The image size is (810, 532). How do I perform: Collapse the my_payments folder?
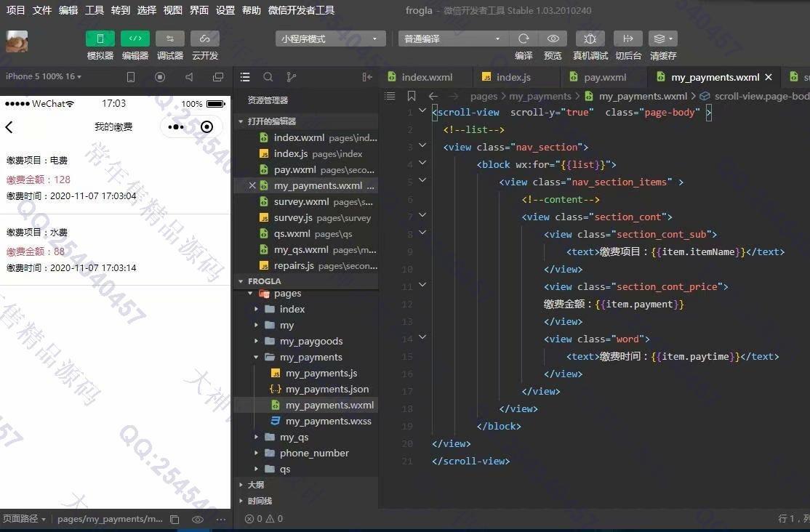pos(256,357)
